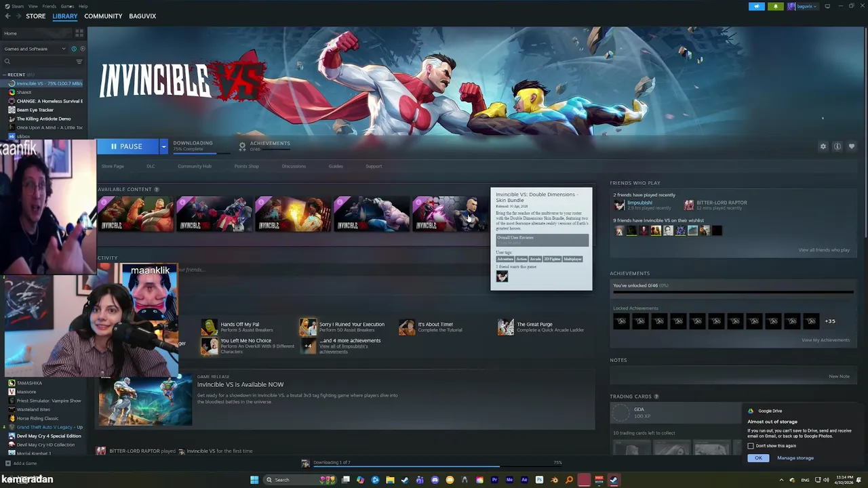
Task: Click the achievements progress bar
Action: (733, 293)
